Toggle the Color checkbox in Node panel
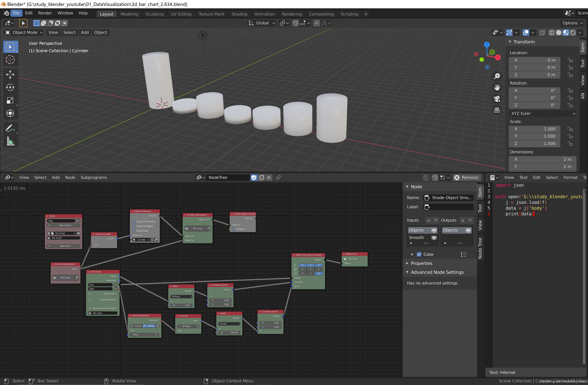 point(419,254)
